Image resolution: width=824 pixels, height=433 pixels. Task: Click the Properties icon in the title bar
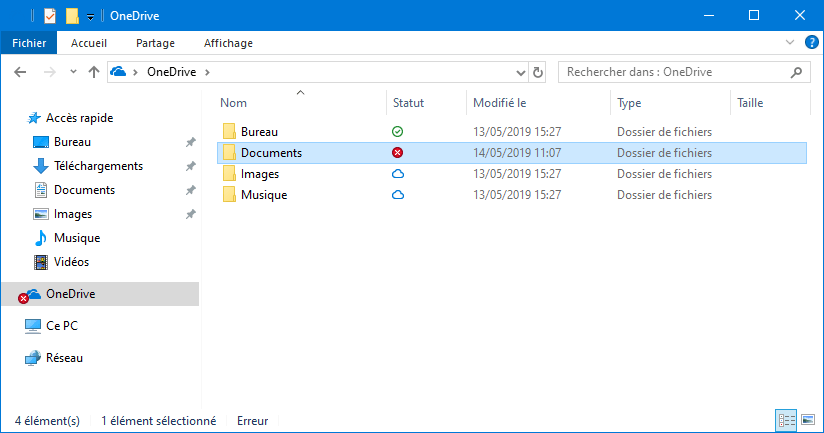pos(50,16)
